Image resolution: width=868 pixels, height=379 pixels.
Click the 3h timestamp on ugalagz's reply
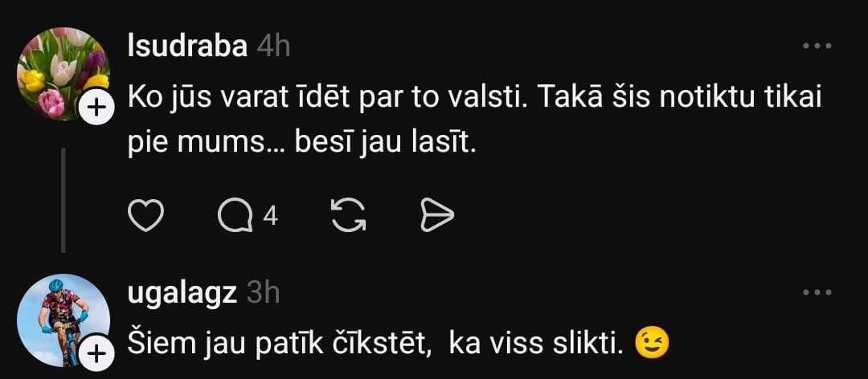(263, 293)
